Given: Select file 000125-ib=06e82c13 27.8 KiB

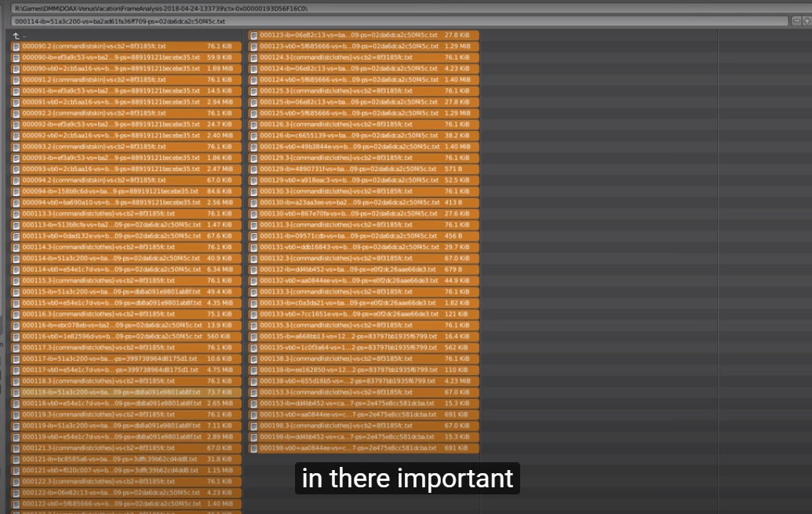Looking at the screenshot, I should click(364, 102).
